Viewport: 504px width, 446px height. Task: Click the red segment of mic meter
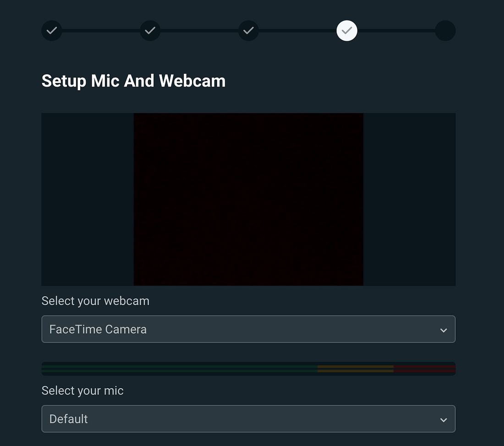[x=424, y=369]
